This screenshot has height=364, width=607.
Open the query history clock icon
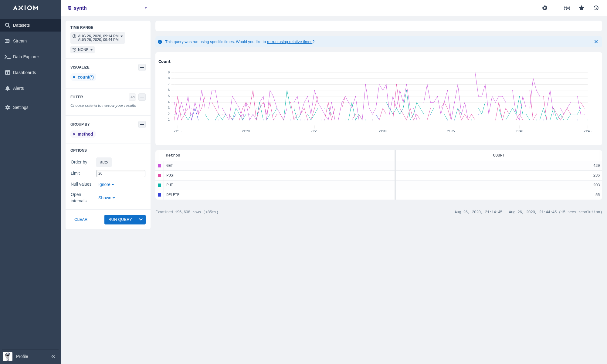tap(596, 8)
